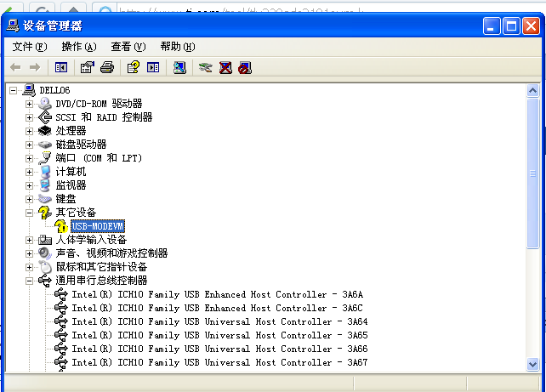Select the Universal Host Controller - 3A67 entry
Image resolution: width=546 pixels, height=392 pixels.
coord(219,362)
